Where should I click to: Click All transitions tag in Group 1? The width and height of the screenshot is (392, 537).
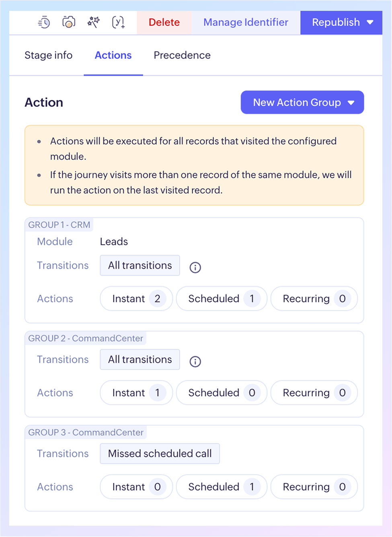[140, 265]
